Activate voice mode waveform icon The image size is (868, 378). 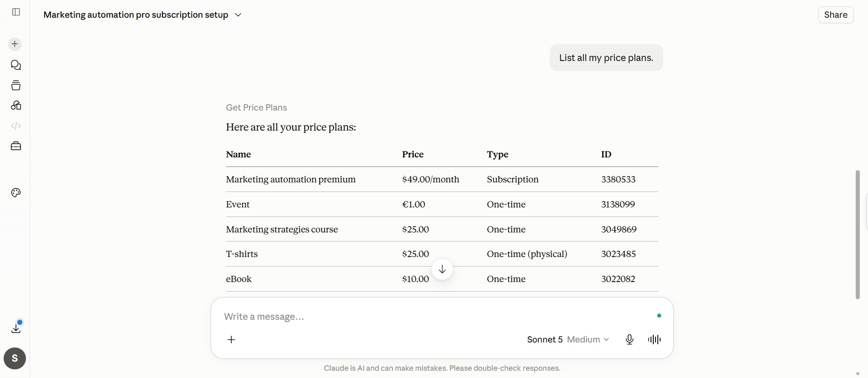[x=654, y=339]
